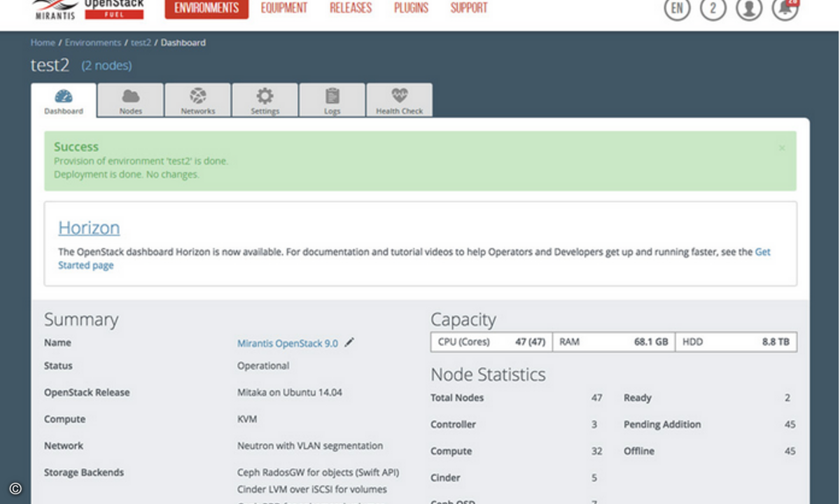Image resolution: width=840 pixels, height=504 pixels.
Task: Click 'Cinder LVM over iSCSI for volumes'
Action: click(312, 489)
